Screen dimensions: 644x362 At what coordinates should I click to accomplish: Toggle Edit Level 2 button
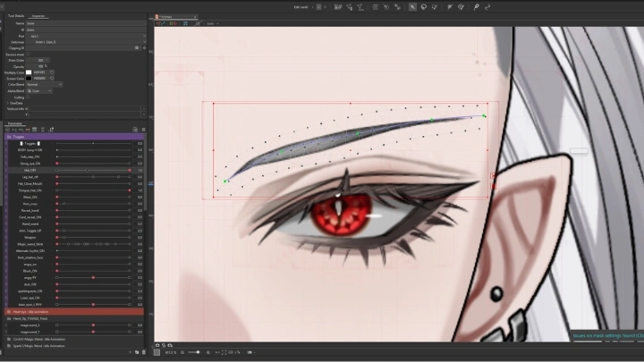(x=318, y=7)
